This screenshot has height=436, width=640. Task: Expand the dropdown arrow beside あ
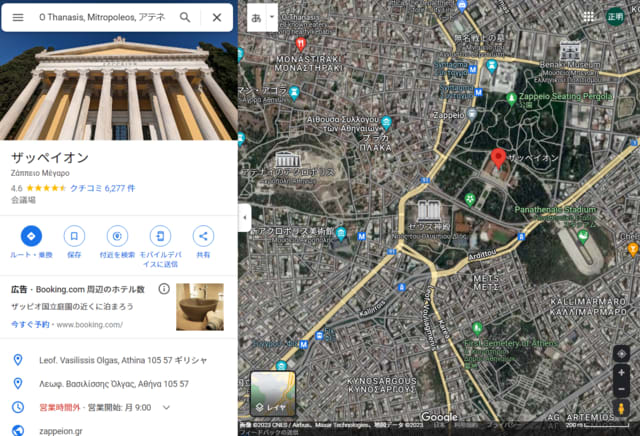272,18
